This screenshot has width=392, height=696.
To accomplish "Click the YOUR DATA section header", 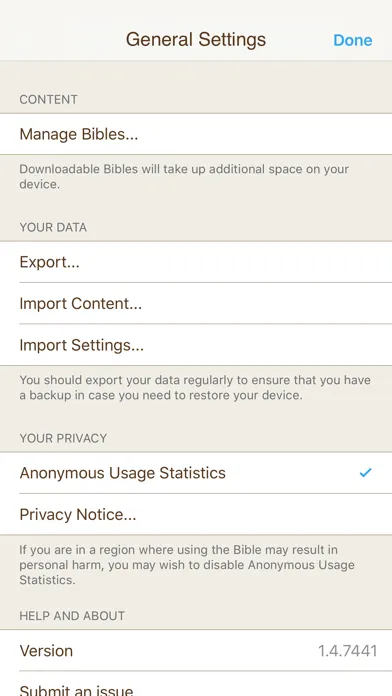I will (x=53, y=227).
